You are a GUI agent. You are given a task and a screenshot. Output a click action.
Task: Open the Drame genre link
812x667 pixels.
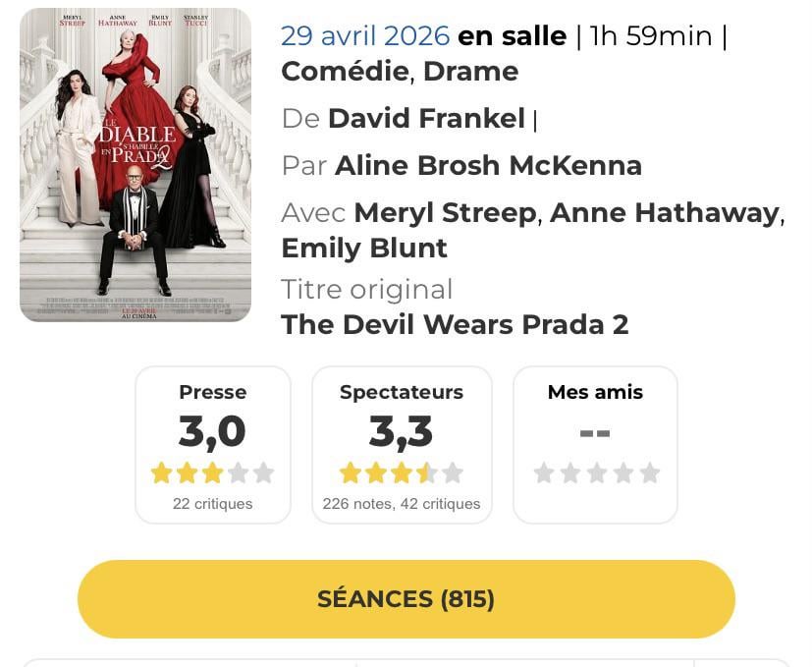click(x=470, y=72)
